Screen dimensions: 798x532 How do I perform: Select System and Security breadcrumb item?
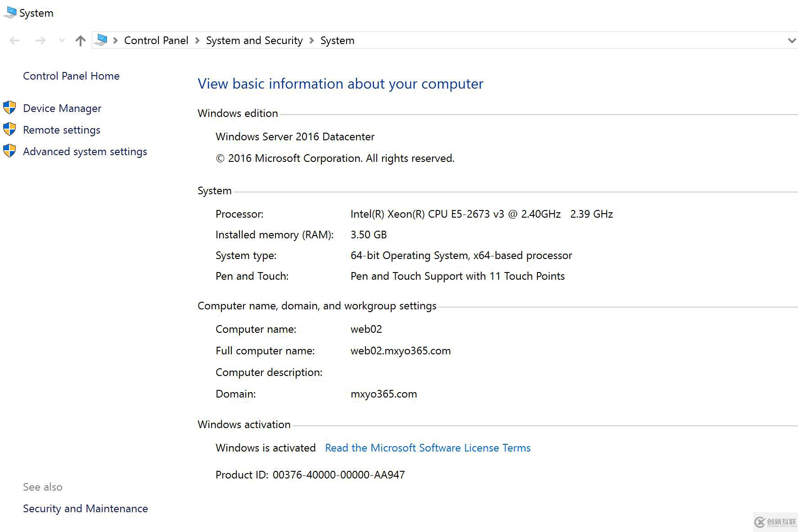point(254,40)
